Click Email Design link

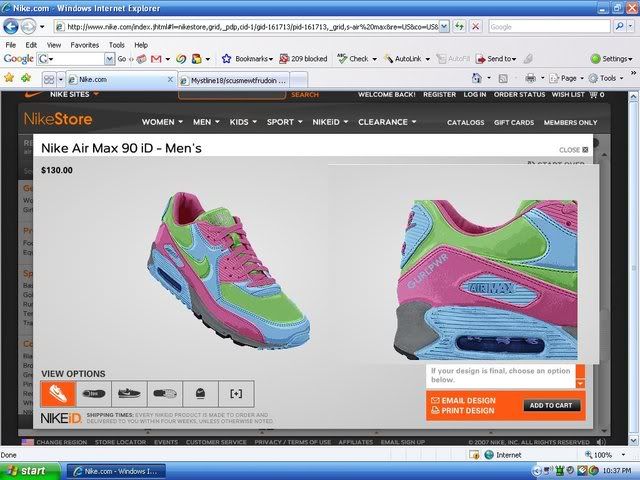[x=463, y=400]
